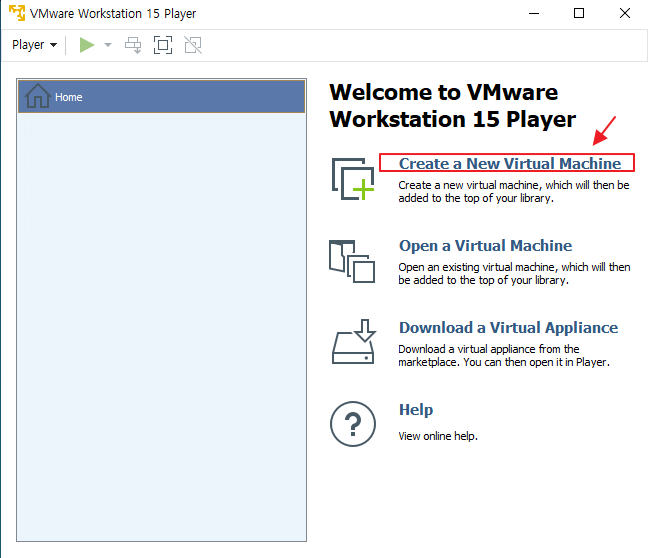Click the 'Download a virtual appliance from the' description
The image size is (648, 558).
504,355
